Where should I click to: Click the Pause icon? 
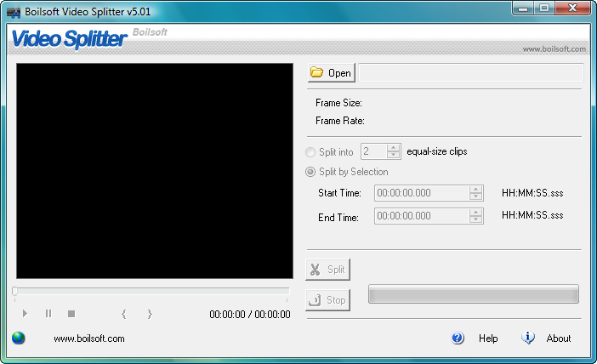pos(48,313)
